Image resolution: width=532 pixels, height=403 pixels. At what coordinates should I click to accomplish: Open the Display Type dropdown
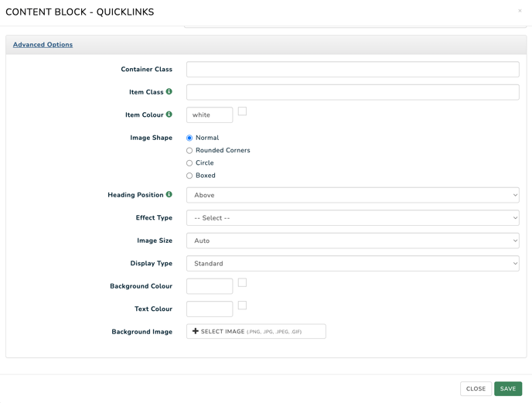pyautogui.click(x=353, y=264)
